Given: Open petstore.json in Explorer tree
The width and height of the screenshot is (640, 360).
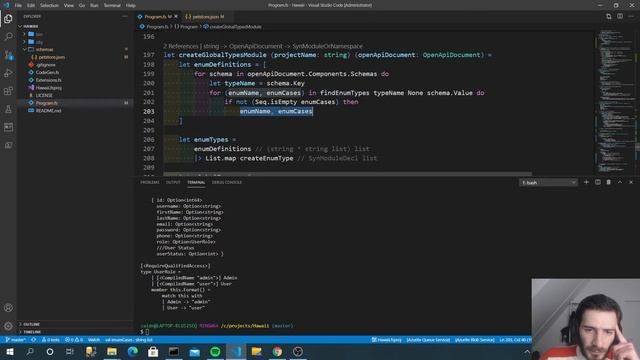Looking at the screenshot, I should tap(51, 57).
